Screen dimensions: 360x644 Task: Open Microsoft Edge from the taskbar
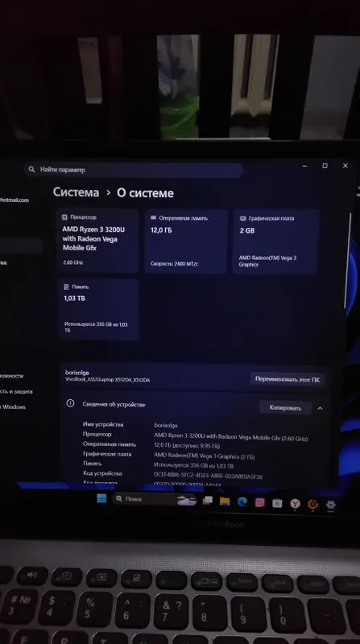coord(242,502)
